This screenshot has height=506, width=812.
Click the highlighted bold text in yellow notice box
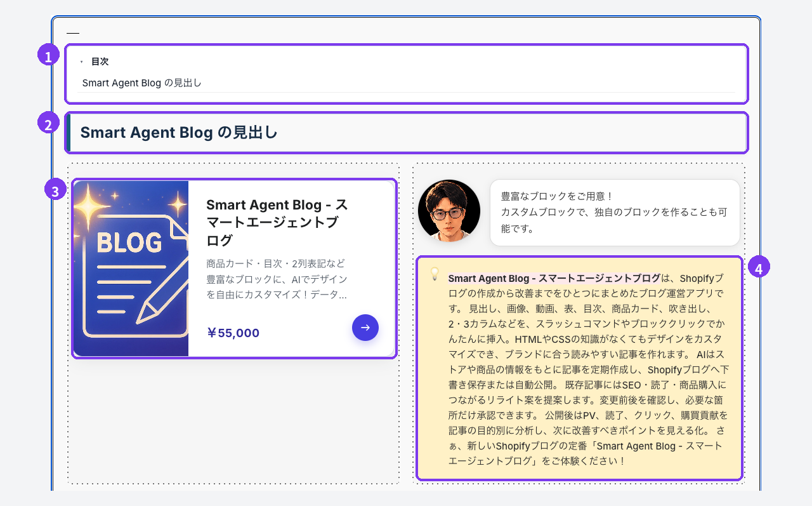554,279
